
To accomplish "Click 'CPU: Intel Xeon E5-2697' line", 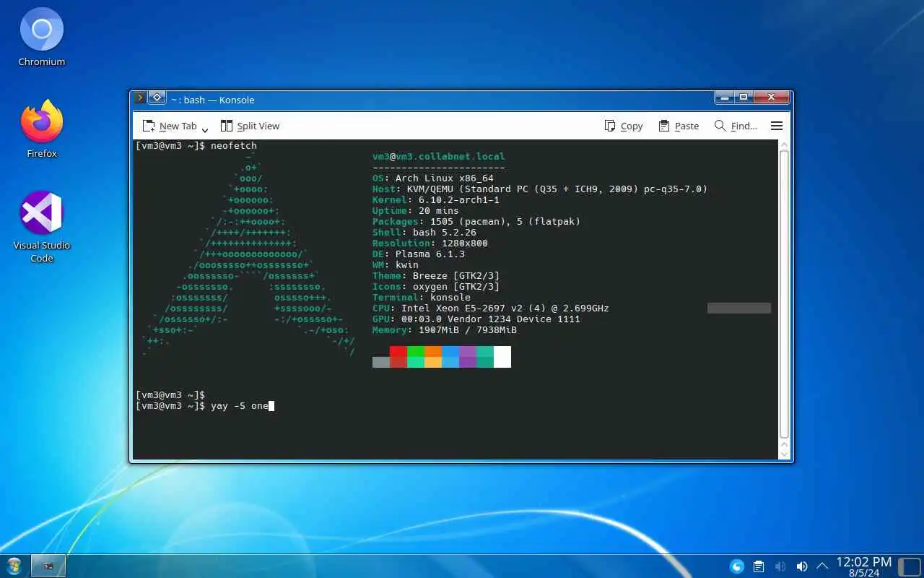I will tap(491, 308).
